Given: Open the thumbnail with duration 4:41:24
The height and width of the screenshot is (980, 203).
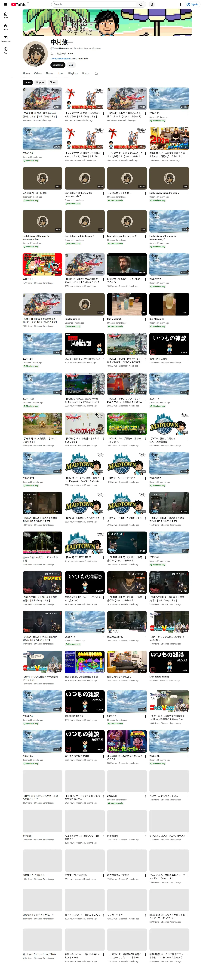Looking at the screenshot, I should 169,139.
